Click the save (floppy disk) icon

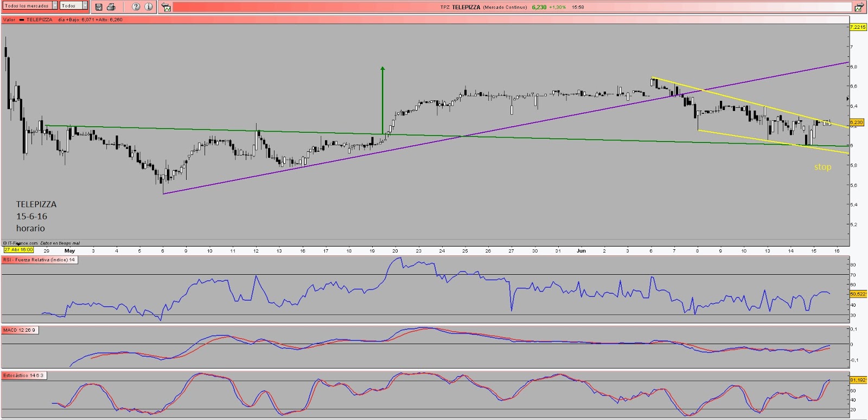[x=99, y=7]
